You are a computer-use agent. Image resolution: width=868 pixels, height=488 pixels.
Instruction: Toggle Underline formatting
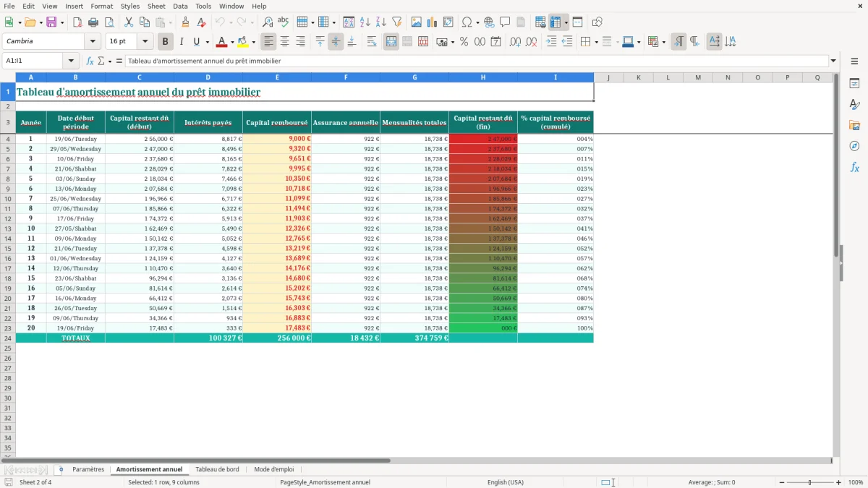(196, 42)
